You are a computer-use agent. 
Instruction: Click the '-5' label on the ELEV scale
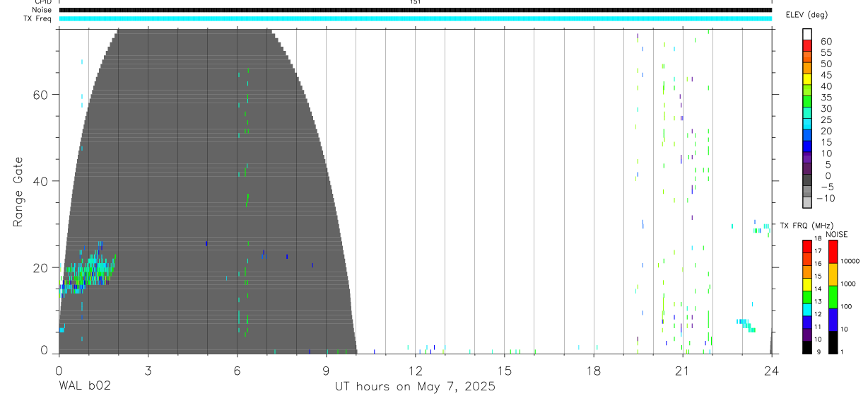click(x=826, y=187)
